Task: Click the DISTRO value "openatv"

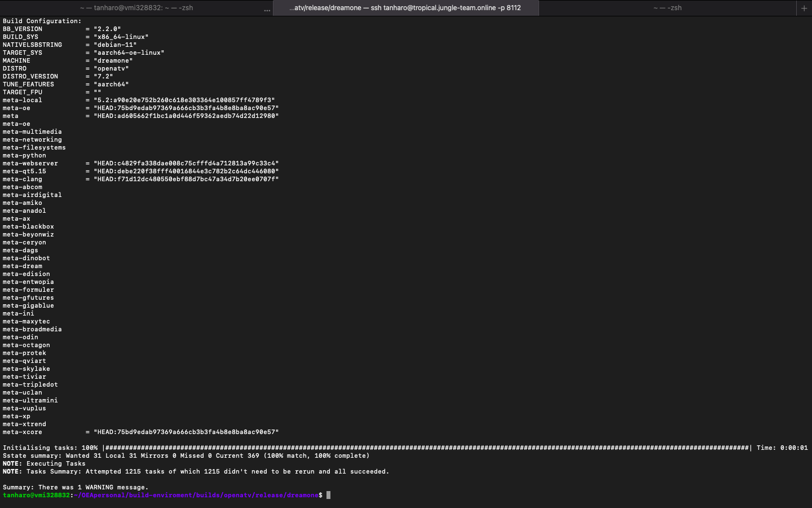Action: (x=111, y=68)
